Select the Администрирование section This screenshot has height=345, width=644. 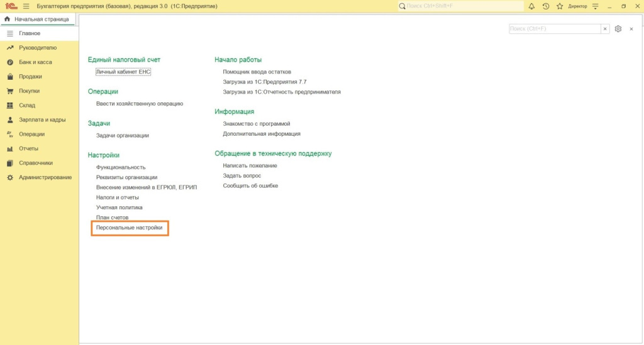(45, 177)
